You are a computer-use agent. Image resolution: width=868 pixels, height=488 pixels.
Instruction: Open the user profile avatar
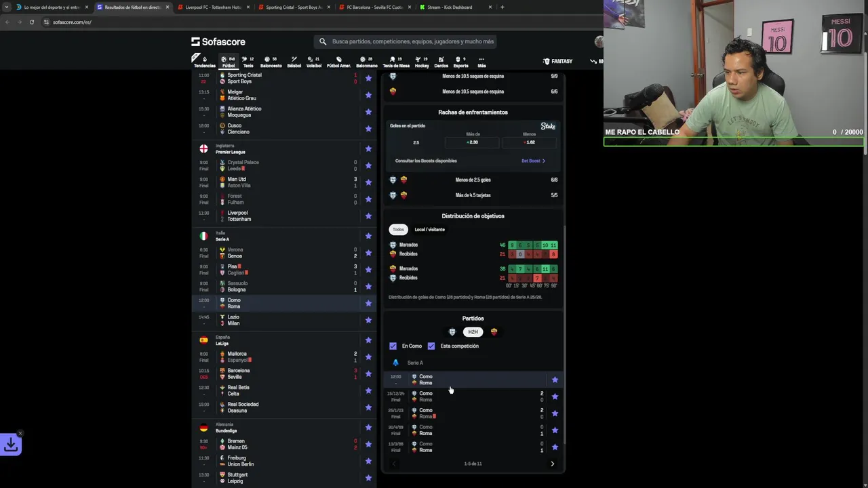(x=599, y=41)
